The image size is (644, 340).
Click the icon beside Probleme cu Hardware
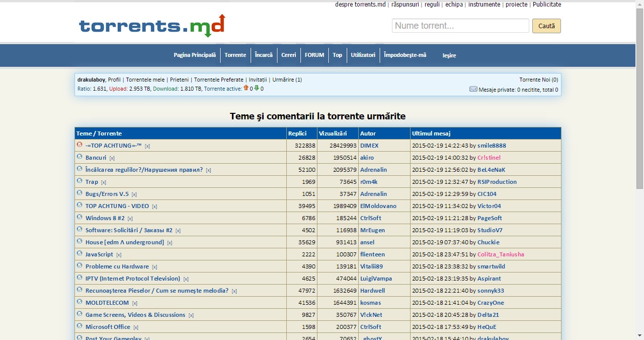[x=79, y=265]
